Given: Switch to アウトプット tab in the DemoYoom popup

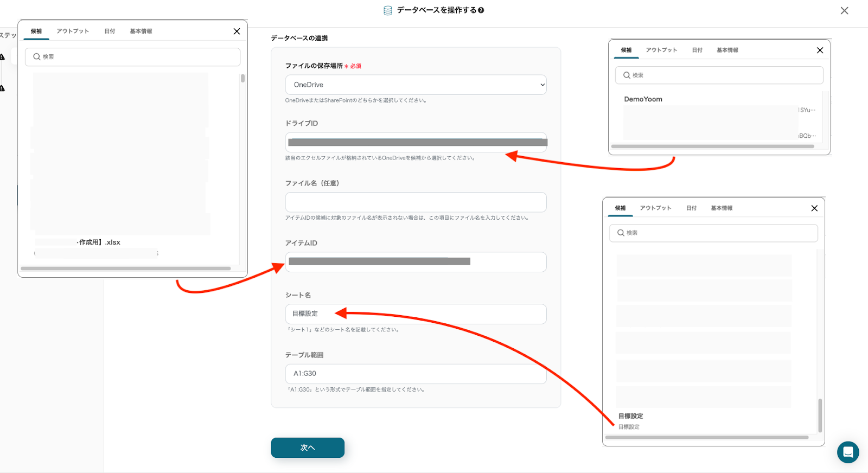Looking at the screenshot, I should [661, 50].
